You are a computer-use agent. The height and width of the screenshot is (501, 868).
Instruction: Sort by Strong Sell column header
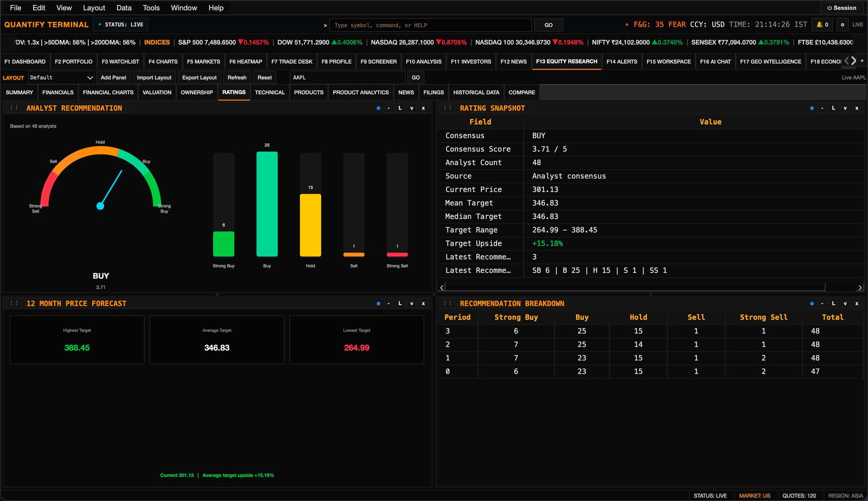click(x=763, y=317)
